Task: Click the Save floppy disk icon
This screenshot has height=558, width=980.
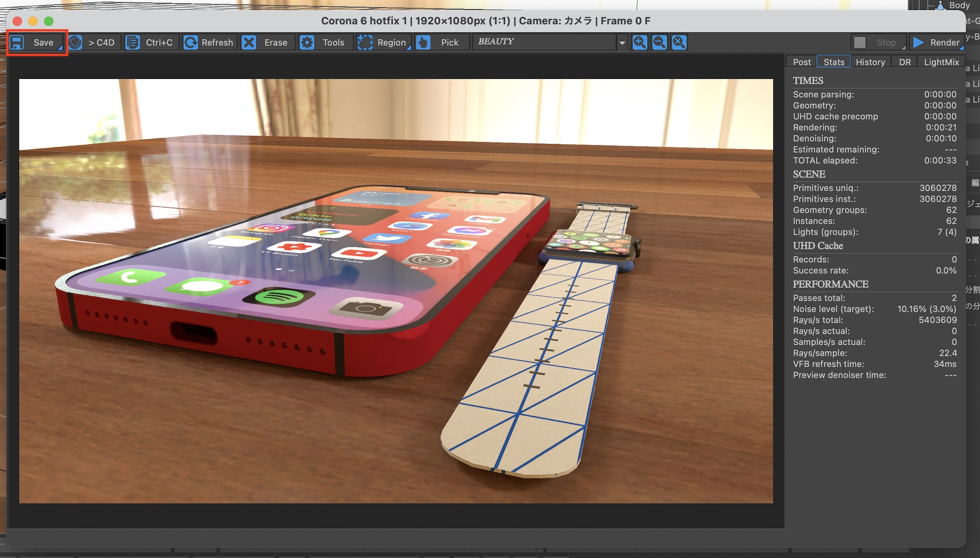Action: pos(17,43)
